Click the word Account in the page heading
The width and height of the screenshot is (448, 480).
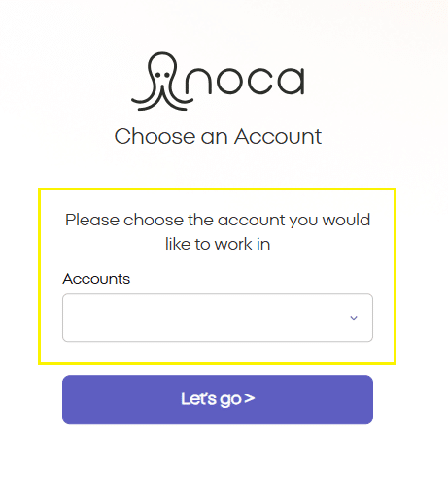tap(278, 136)
